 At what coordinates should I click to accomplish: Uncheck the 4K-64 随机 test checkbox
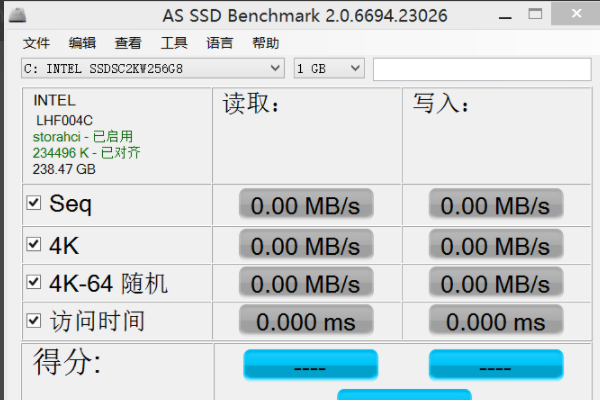(34, 282)
